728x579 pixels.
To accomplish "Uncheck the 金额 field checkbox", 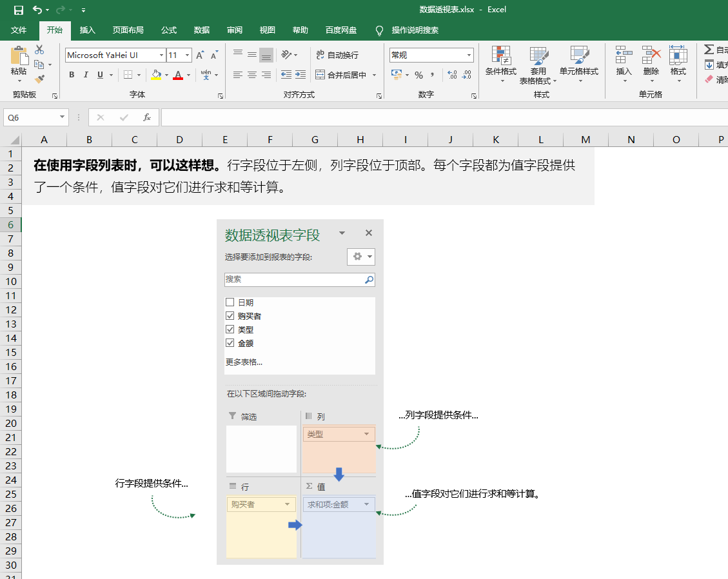I will [230, 343].
